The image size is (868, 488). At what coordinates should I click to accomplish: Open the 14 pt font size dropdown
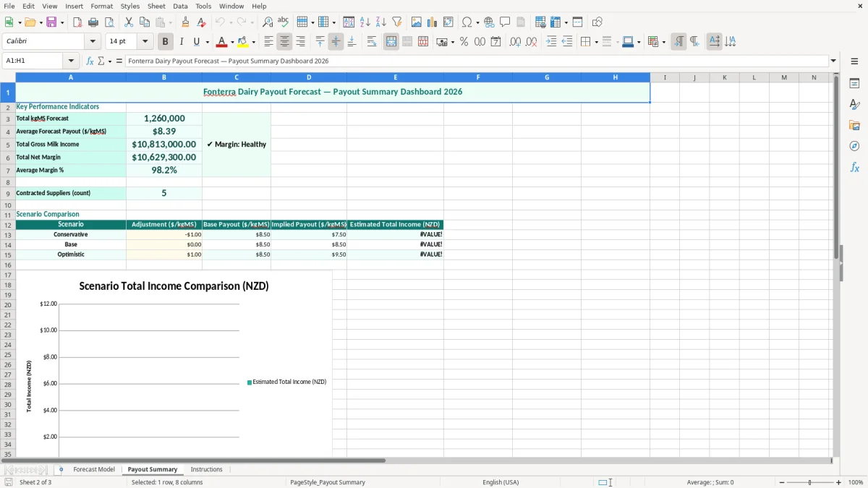pos(145,42)
